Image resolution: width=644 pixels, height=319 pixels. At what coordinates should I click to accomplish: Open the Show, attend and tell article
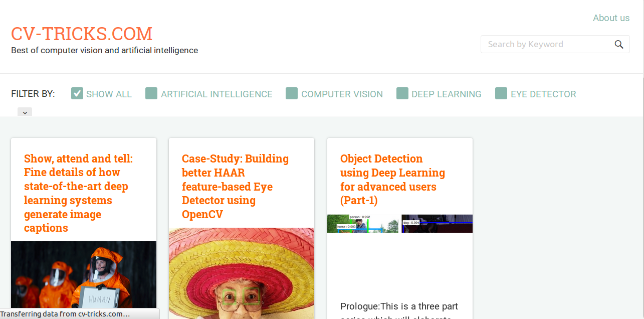tap(79, 193)
